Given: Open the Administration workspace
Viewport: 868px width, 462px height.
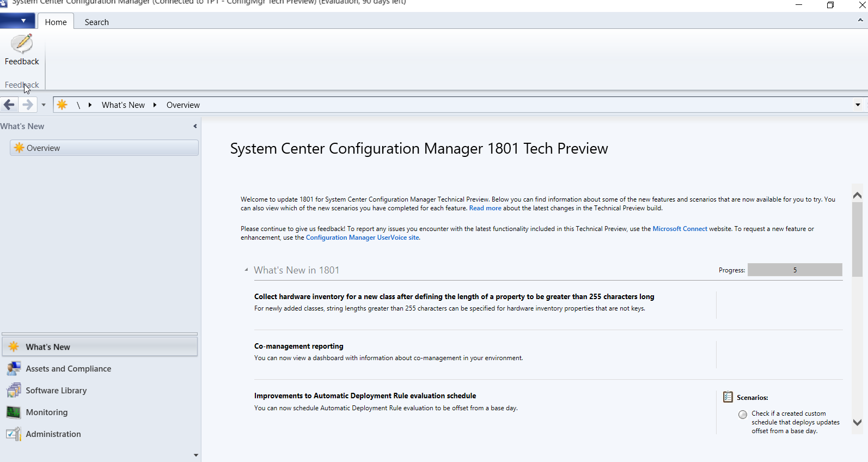Looking at the screenshot, I should 100,434.
